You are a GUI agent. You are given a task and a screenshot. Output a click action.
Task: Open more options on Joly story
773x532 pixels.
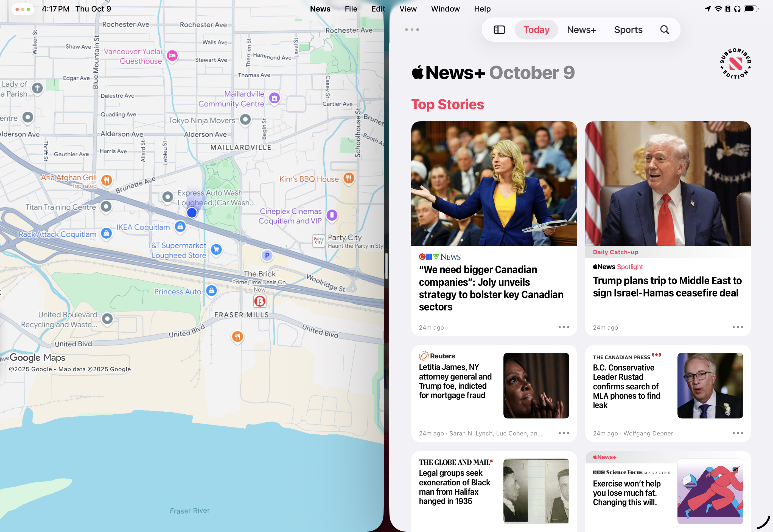click(x=564, y=327)
